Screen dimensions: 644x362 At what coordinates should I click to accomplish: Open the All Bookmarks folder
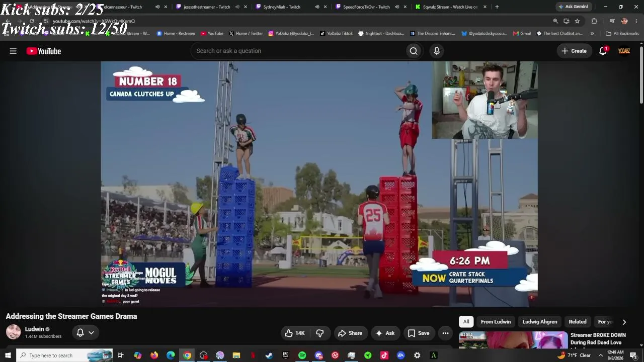[x=622, y=34]
